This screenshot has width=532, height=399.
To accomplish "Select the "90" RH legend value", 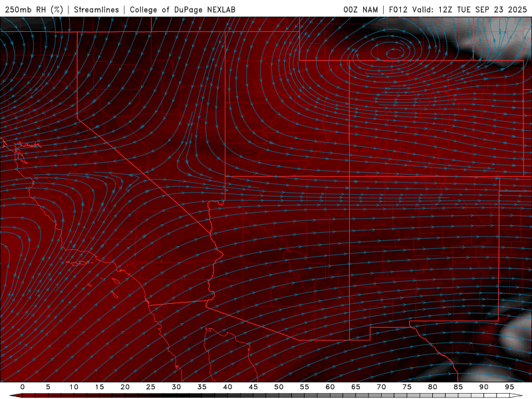I will 483,387.
